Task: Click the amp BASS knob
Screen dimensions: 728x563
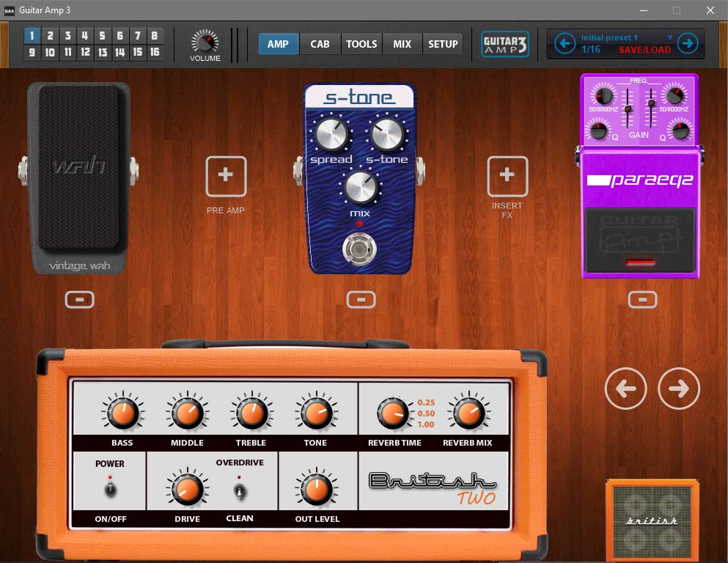Action: click(x=122, y=413)
